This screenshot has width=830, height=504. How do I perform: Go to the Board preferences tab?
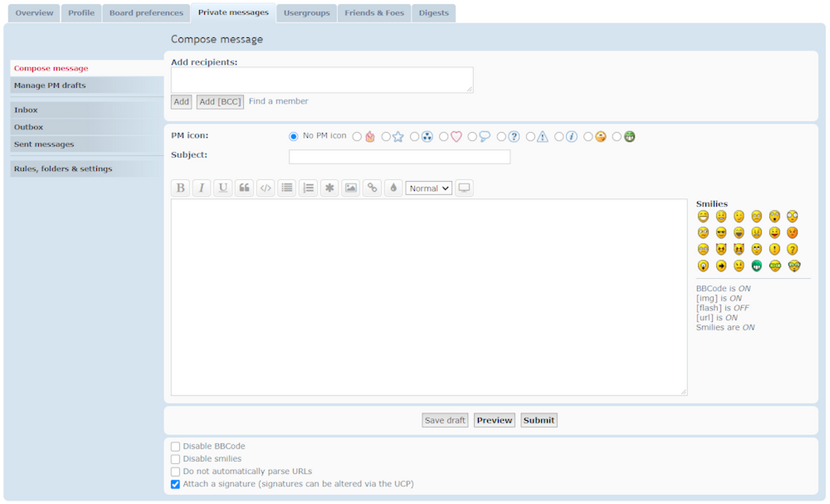pos(146,12)
